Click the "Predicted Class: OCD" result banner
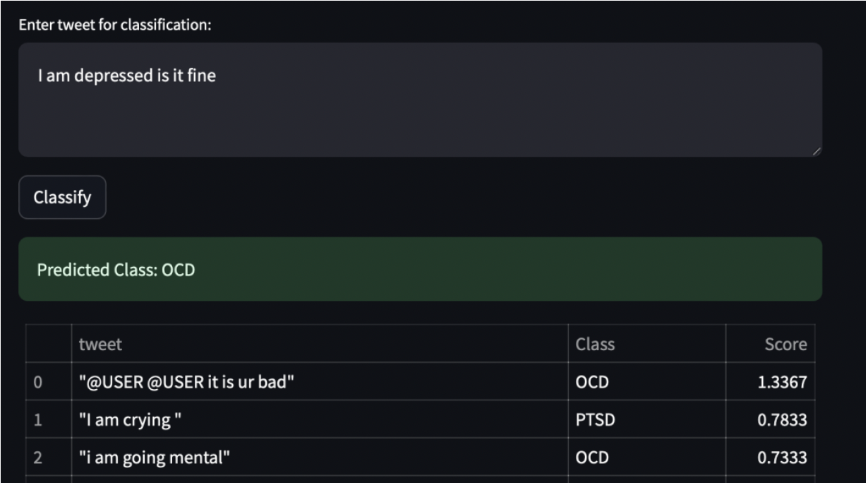The height and width of the screenshot is (483, 868). (x=420, y=270)
